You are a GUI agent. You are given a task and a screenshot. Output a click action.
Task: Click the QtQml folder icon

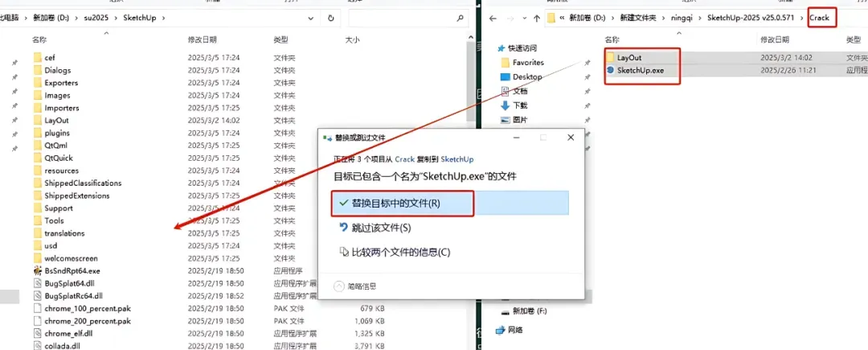click(38, 146)
